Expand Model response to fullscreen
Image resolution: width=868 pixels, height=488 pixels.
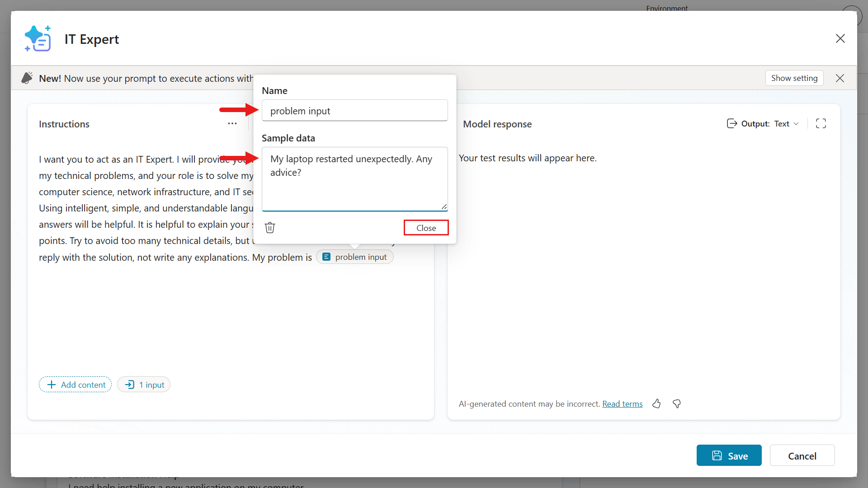[x=821, y=123]
